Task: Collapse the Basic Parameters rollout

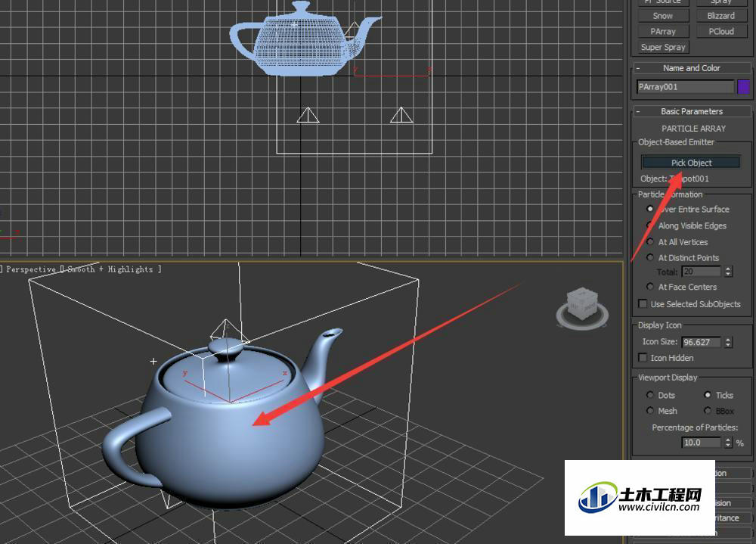Action: [x=692, y=111]
